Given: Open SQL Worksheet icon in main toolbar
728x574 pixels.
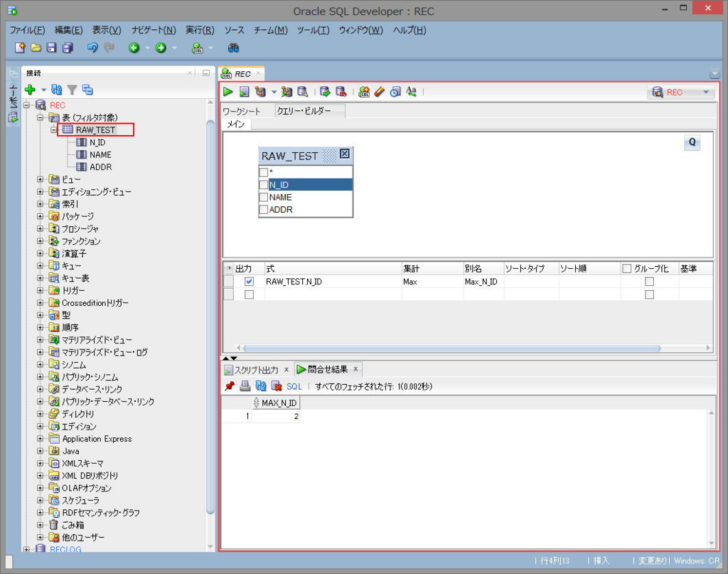Looking at the screenshot, I should [x=198, y=48].
